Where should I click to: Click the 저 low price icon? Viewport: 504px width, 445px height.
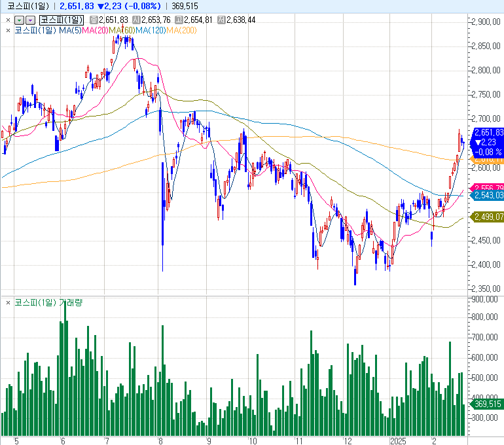pyautogui.click(x=221, y=20)
